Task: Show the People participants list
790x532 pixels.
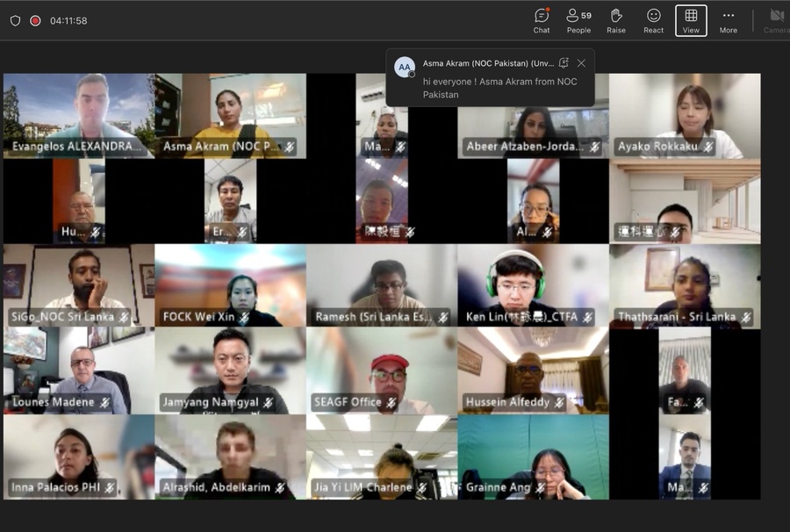Action: click(x=578, y=20)
